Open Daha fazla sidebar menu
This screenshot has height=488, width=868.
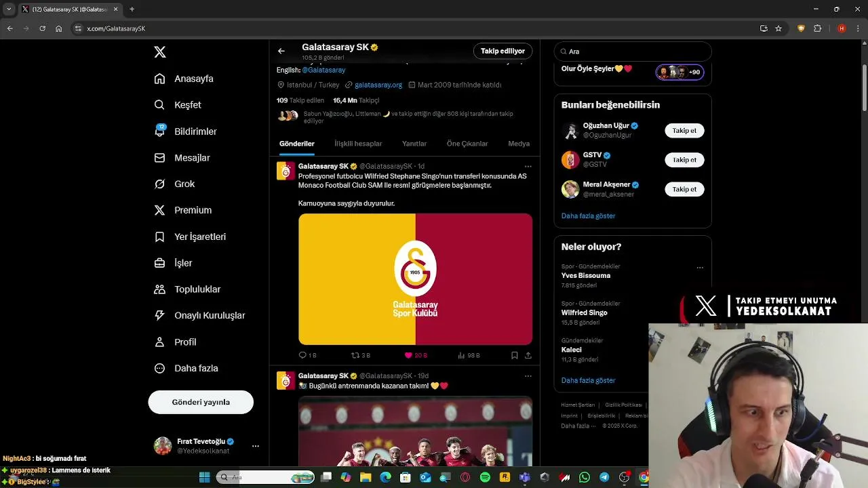(x=186, y=369)
